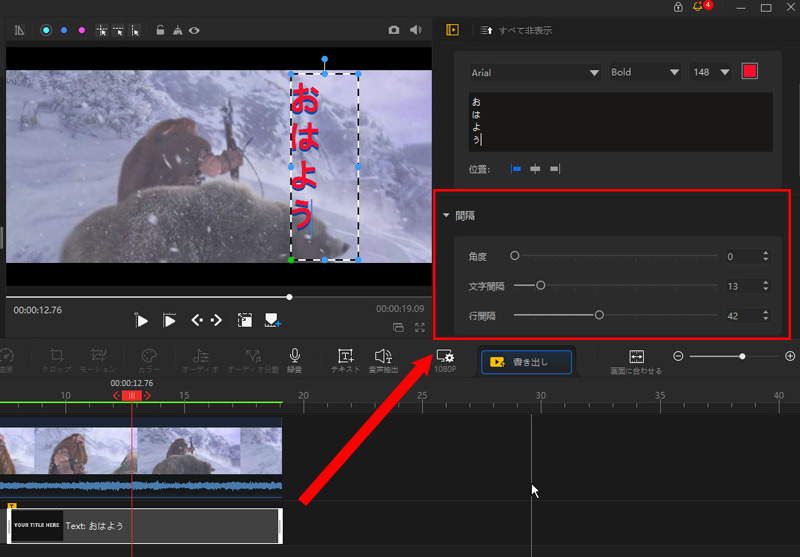The height and width of the screenshot is (557, 800).
Task: Open the font size 148 dropdown
Action: 711,72
